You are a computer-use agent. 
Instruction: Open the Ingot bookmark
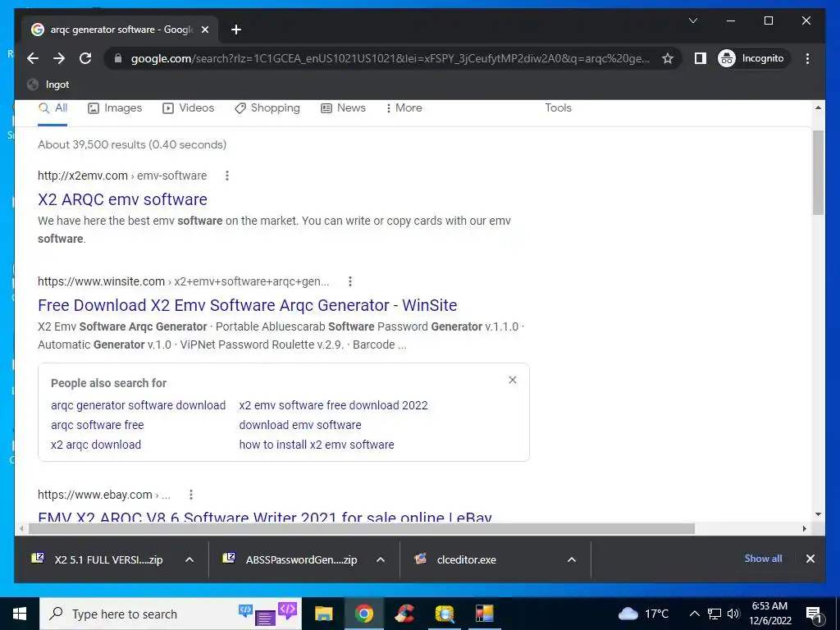coord(48,84)
